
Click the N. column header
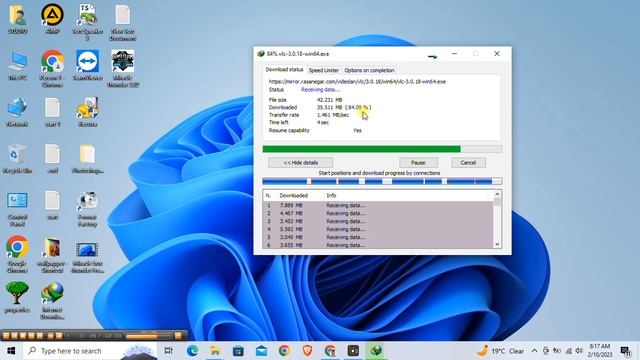pyautogui.click(x=268, y=196)
